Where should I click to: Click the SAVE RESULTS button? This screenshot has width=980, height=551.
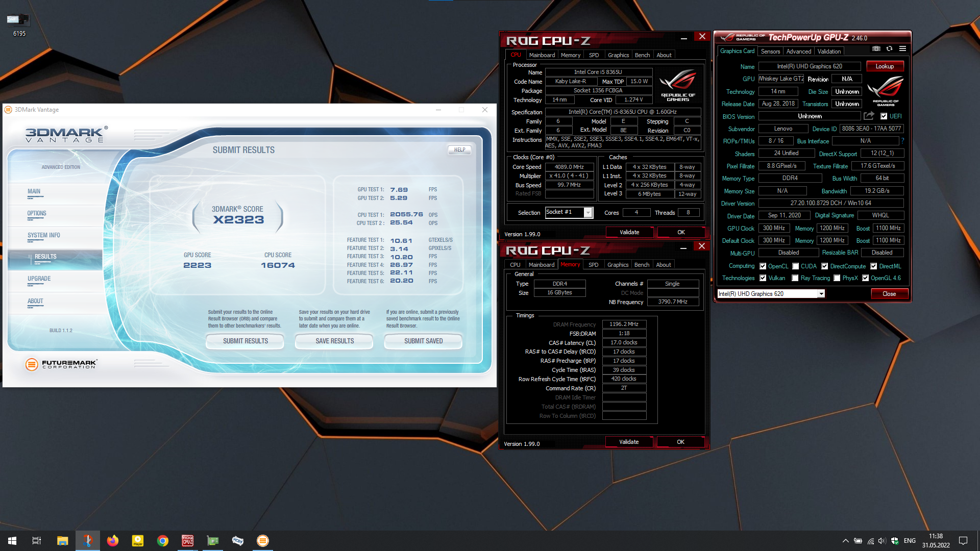tap(334, 341)
